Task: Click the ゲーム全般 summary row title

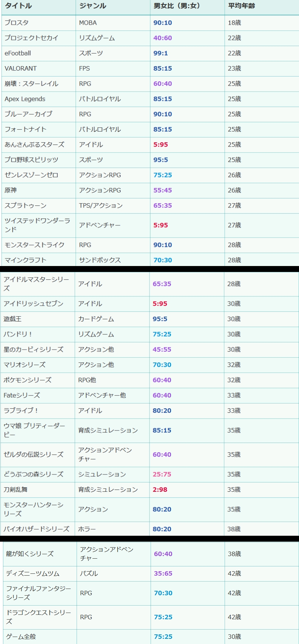Action: click(21, 637)
